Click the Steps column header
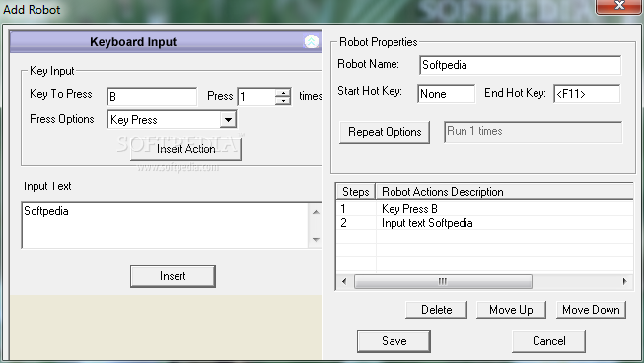The image size is (644, 363). tap(356, 192)
